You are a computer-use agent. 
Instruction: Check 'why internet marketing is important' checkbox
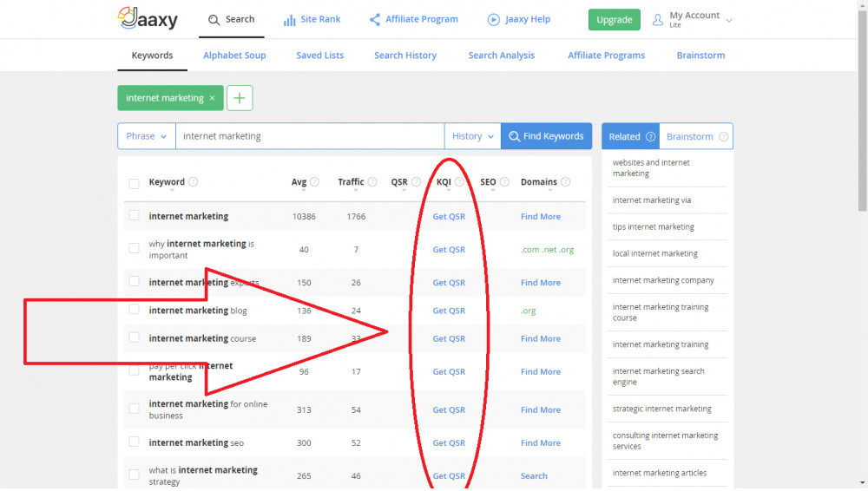point(134,248)
